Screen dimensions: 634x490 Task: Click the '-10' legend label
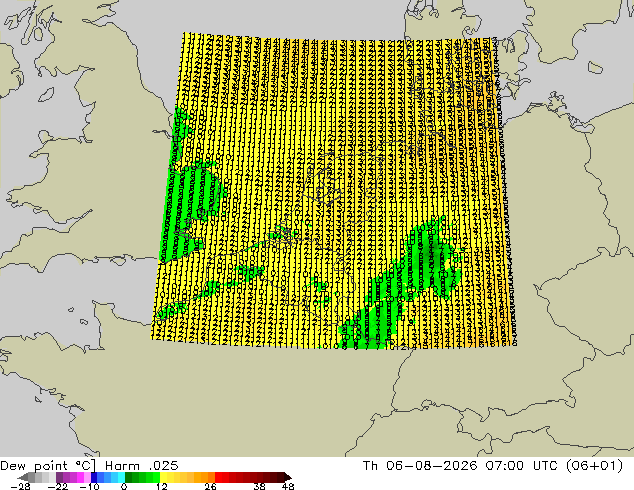point(90,486)
